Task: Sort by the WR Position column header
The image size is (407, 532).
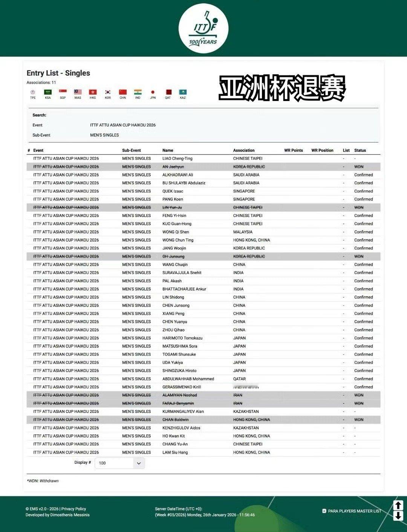Action: 322,150
